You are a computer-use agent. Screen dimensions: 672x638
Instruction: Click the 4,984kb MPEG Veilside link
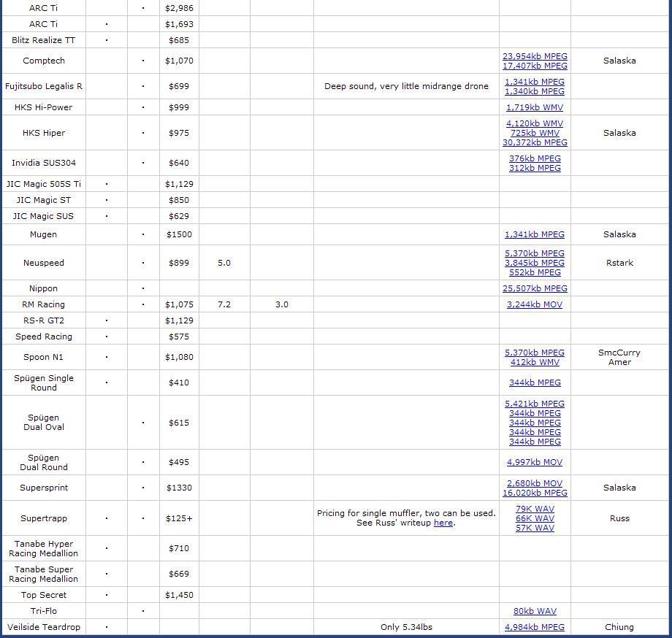[535, 627]
